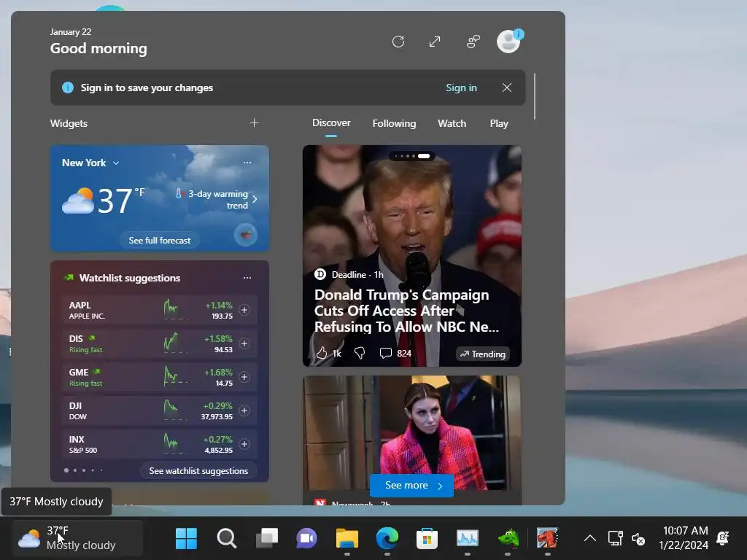Image resolution: width=747 pixels, height=560 pixels.
Task: Open the DJI DOW stock row
Action: (160, 411)
